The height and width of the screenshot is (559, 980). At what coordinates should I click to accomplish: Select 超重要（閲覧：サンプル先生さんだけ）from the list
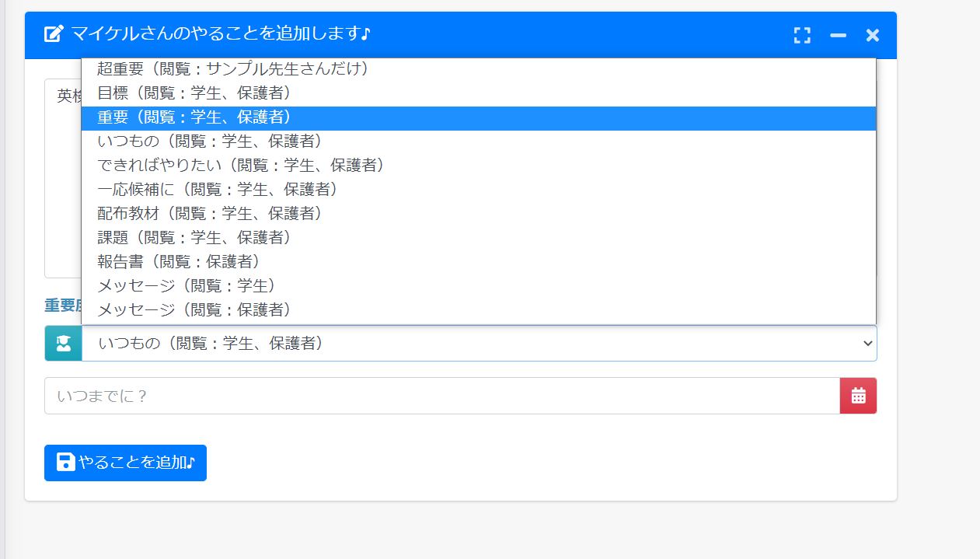(x=231, y=69)
